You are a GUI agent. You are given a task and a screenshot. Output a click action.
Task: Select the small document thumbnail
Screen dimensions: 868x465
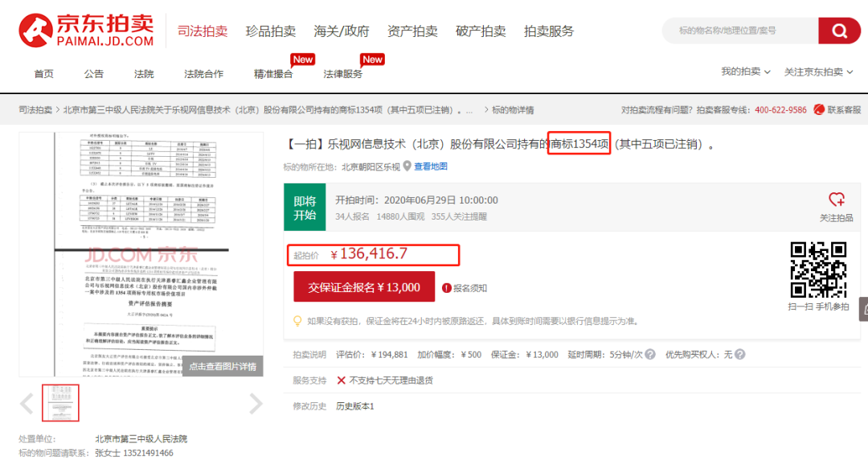click(x=60, y=403)
